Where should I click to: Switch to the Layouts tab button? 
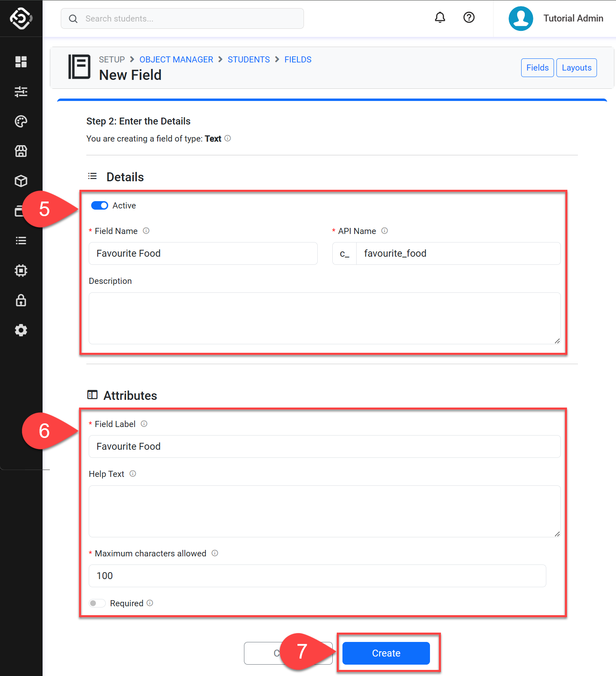click(x=576, y=68)
